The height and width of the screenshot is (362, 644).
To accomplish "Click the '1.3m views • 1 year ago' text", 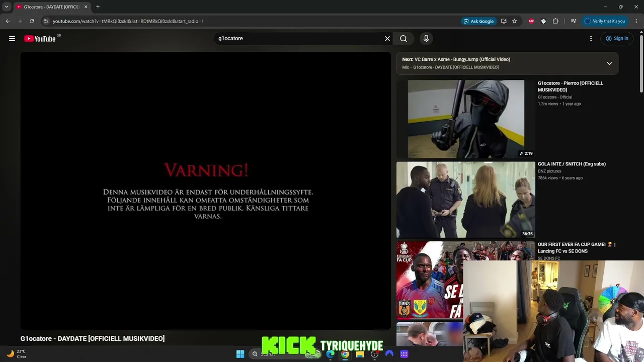I will (559, 104).
